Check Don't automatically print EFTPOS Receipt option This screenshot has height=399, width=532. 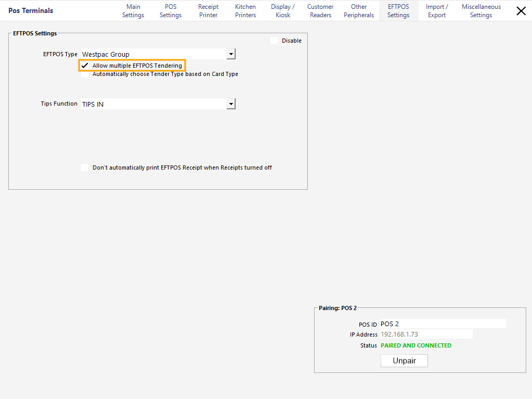85,168
